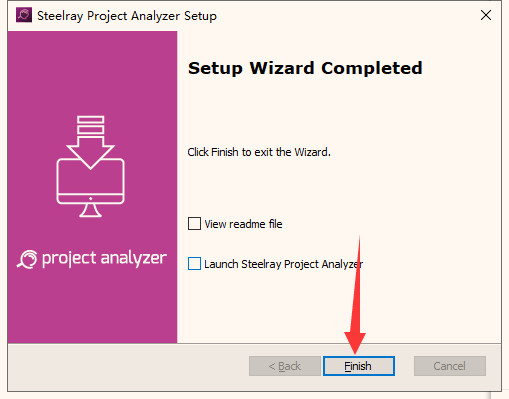Enable the View readme file checkbox

[194, 224]
